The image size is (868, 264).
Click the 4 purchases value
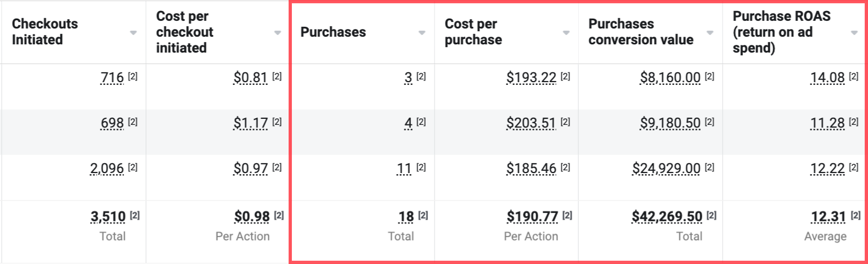pos(408,123)
